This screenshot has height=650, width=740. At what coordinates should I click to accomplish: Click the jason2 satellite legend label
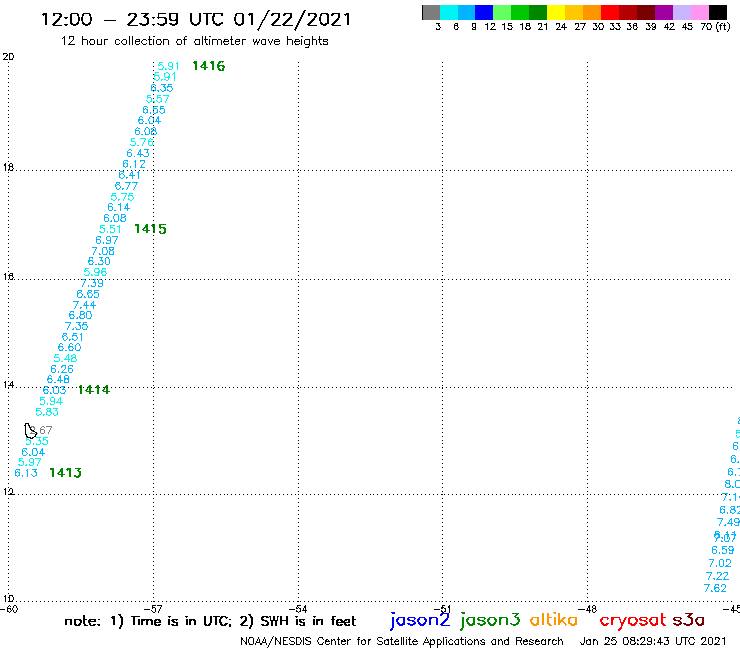click(420, 620)
